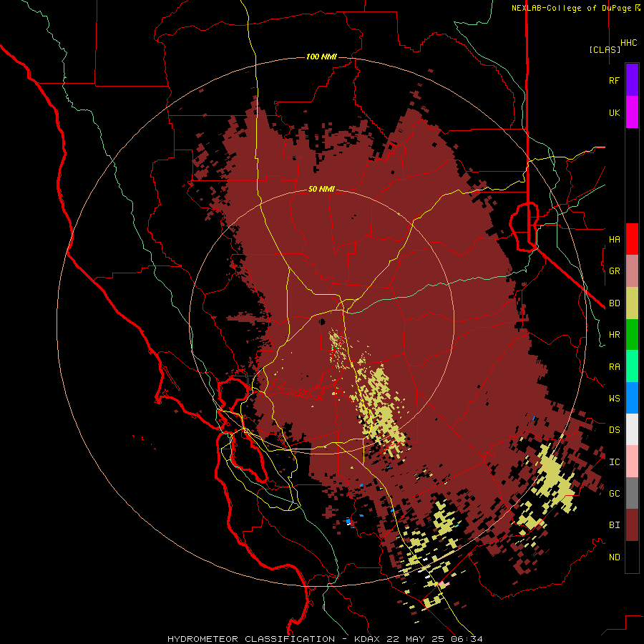Click the HR legend label
The height and width of the screenshot is (644, 644).
614,335
